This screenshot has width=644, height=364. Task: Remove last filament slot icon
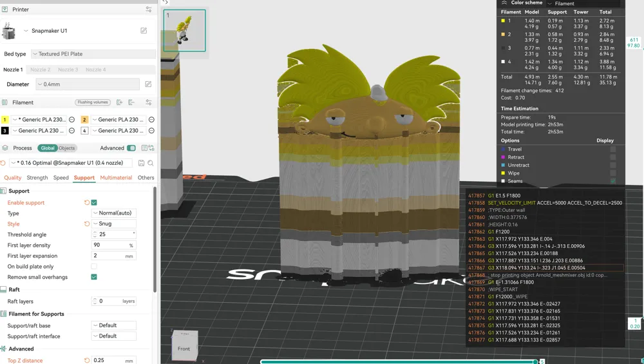click(x=131, y=102)
